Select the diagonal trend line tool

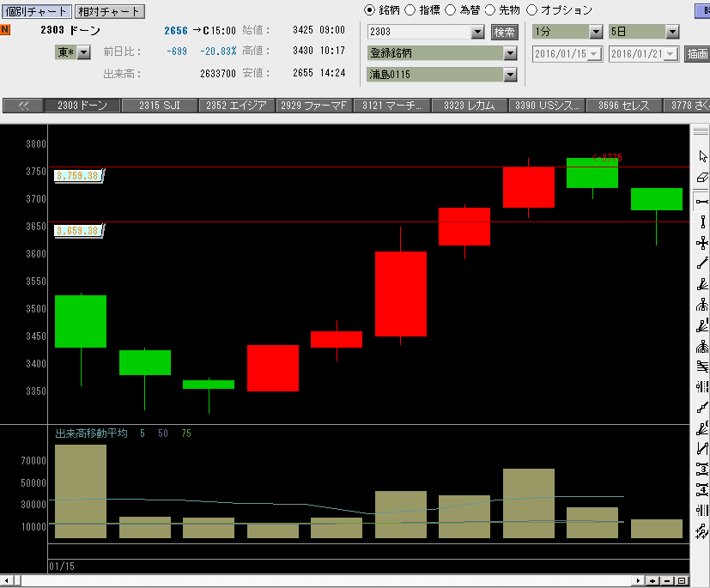click(x=702, y=263)
